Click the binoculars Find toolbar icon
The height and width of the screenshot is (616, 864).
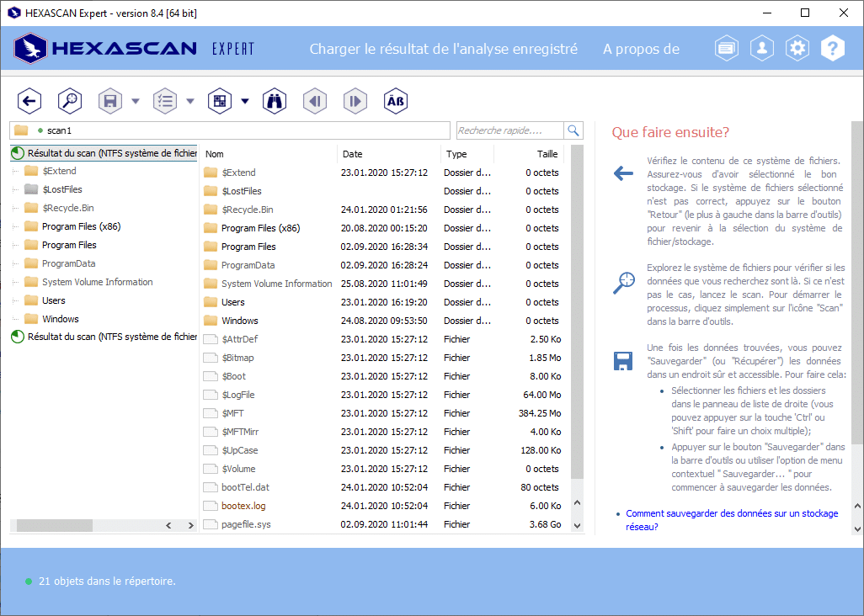tap(275, 101)
